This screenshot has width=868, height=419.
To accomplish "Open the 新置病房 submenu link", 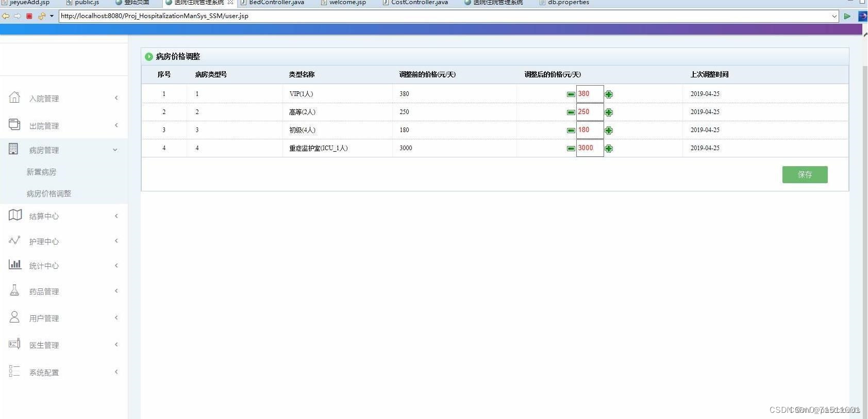I will pyautogui.click(x=41, y=172).
